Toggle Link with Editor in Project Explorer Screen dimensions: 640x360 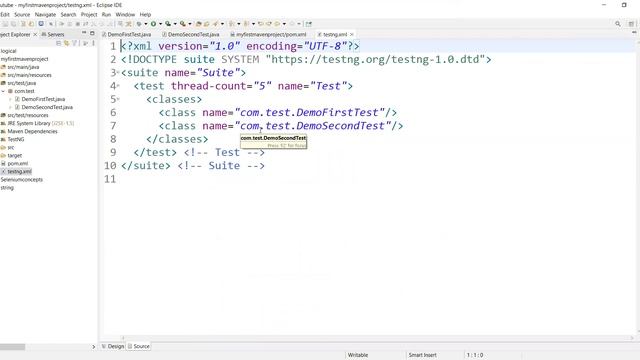point(66,43)
